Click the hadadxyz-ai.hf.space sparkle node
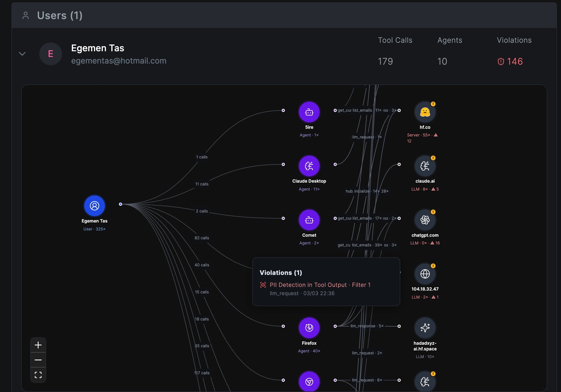The height and width of the screenshot is (392, 561). [425, 328]
